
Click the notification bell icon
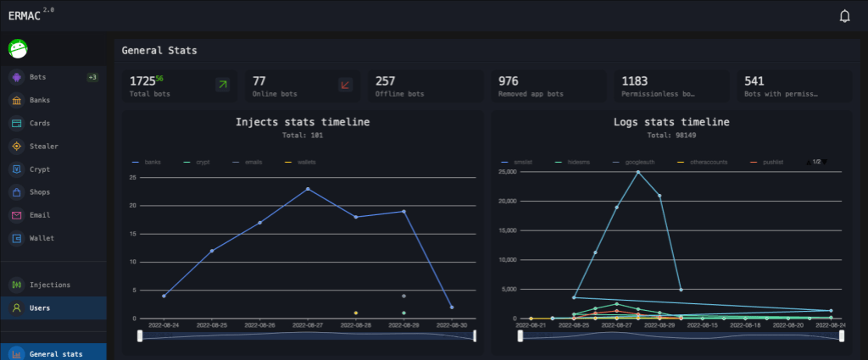point(844,16)
